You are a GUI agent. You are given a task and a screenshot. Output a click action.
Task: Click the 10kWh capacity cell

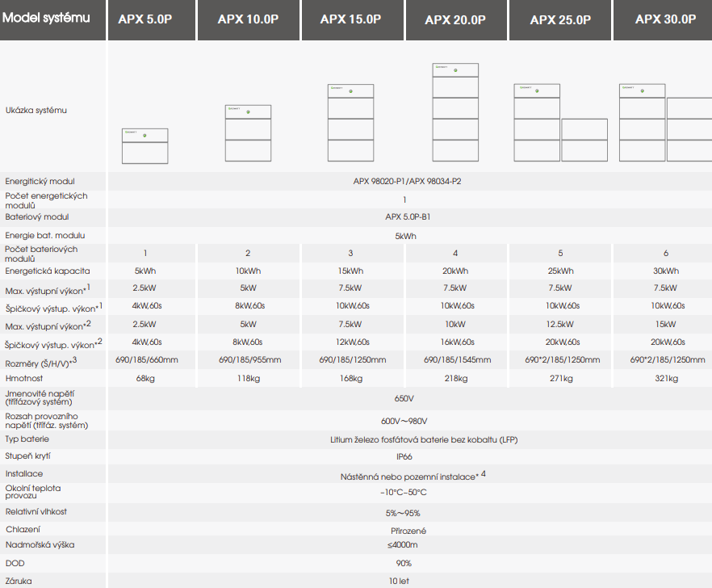pyautogui.click(x=249, y=271)
